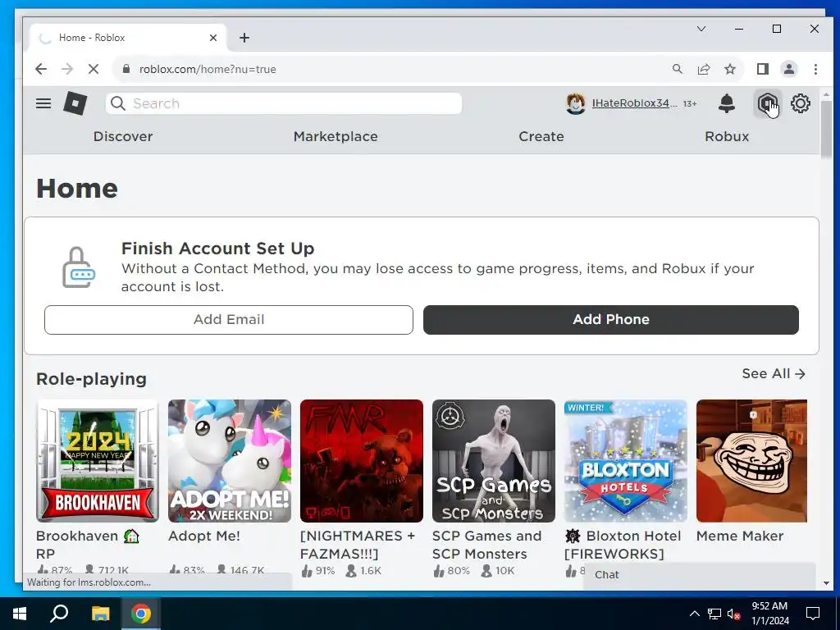
Task: Click See All for Role-playing
Action: [x=773, y=373]
